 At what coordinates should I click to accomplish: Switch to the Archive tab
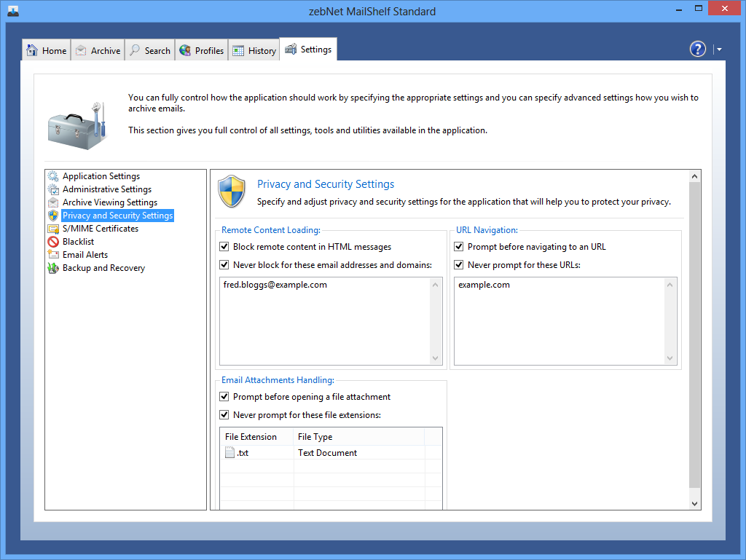[98, 50]
